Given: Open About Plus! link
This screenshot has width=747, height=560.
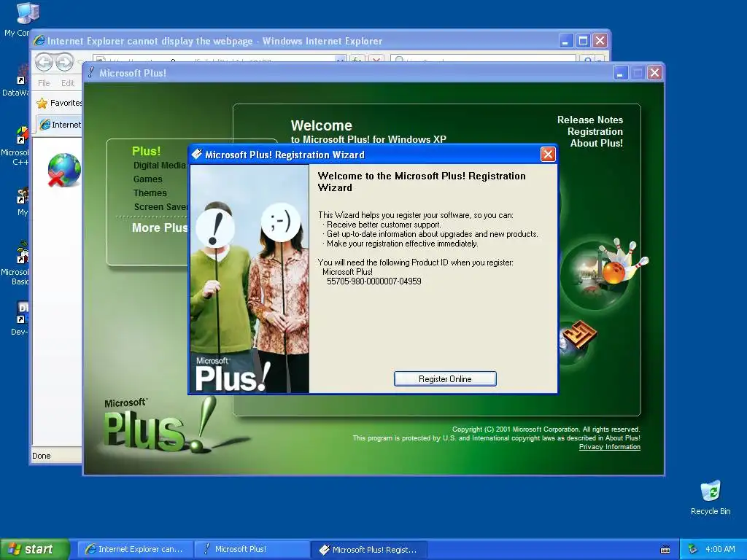Looking at the screenshot, I should pyautogui.click(x=597, y=143).
